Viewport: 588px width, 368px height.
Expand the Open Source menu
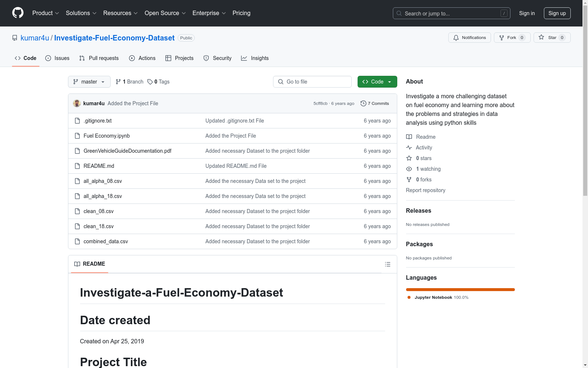pos(165,13)
